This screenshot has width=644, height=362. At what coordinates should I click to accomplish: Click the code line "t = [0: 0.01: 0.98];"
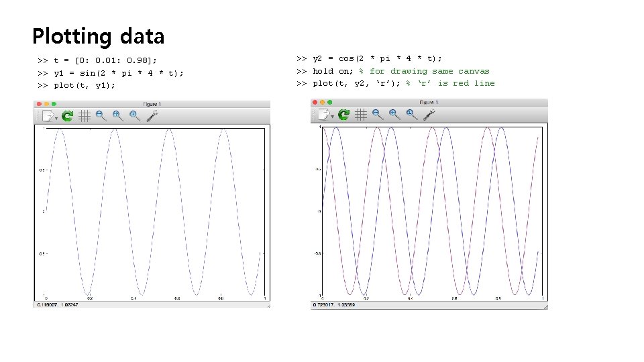[105, 60]
